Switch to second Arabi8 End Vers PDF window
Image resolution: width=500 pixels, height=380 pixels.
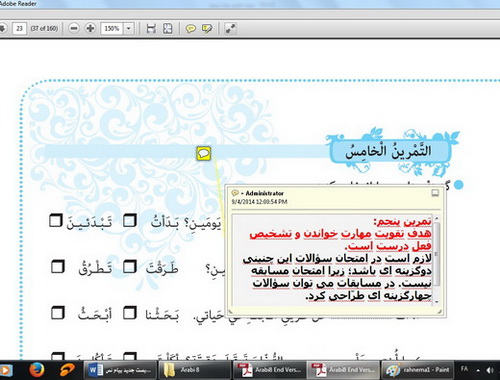343,370
